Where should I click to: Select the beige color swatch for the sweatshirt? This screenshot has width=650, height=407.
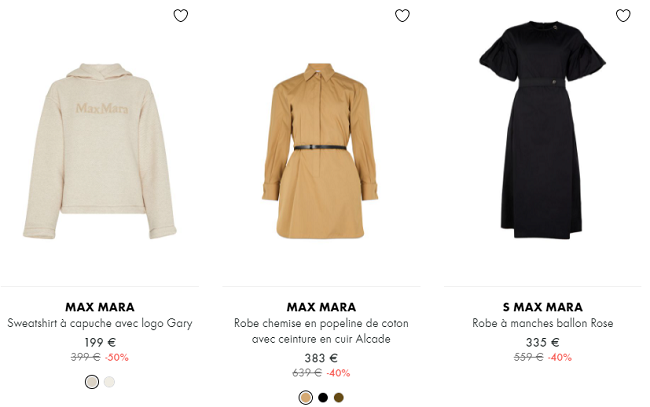[92, 382]
